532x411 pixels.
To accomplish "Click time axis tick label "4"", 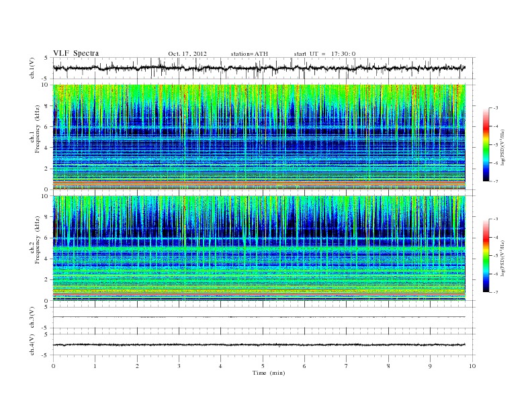I will click(220, 366).
